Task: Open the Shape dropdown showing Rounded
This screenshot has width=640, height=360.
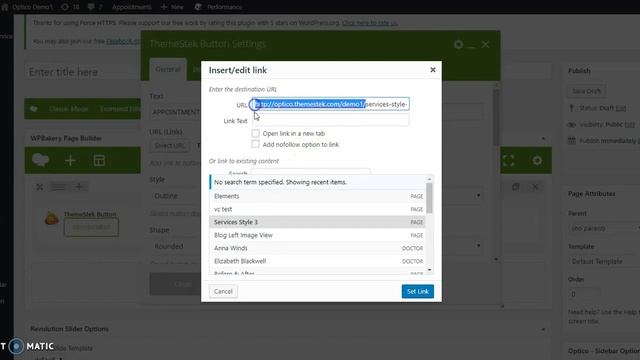Action: (317, 246)
